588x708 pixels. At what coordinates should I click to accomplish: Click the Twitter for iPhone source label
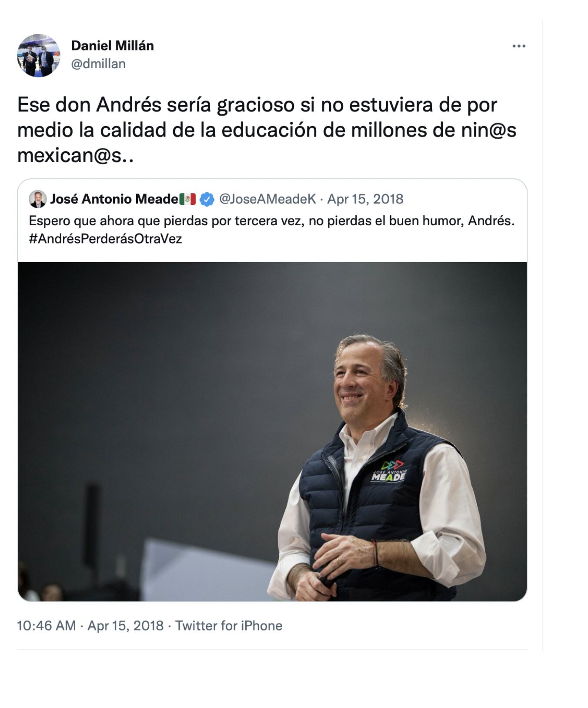click(x=229, y=626)
